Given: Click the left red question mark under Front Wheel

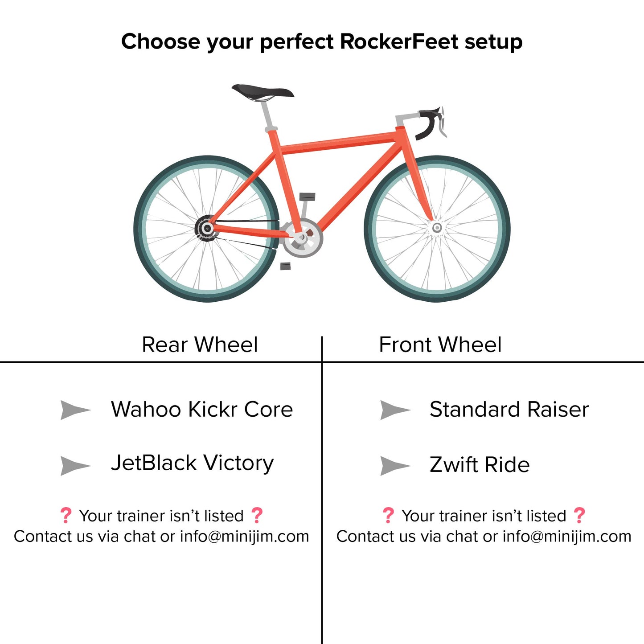Looking at the screenshot, I should coord(388,516).
